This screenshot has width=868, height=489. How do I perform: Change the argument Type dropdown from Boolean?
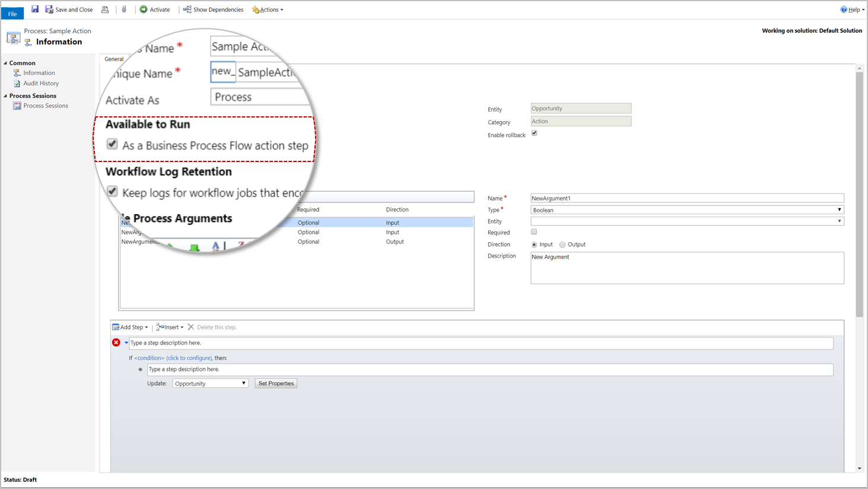(x=839, y=209)
